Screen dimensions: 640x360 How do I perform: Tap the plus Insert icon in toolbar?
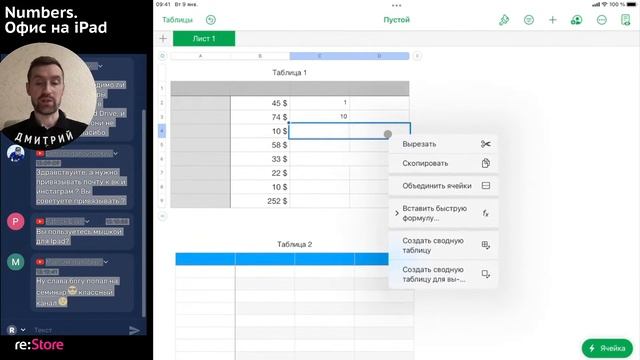552,20
